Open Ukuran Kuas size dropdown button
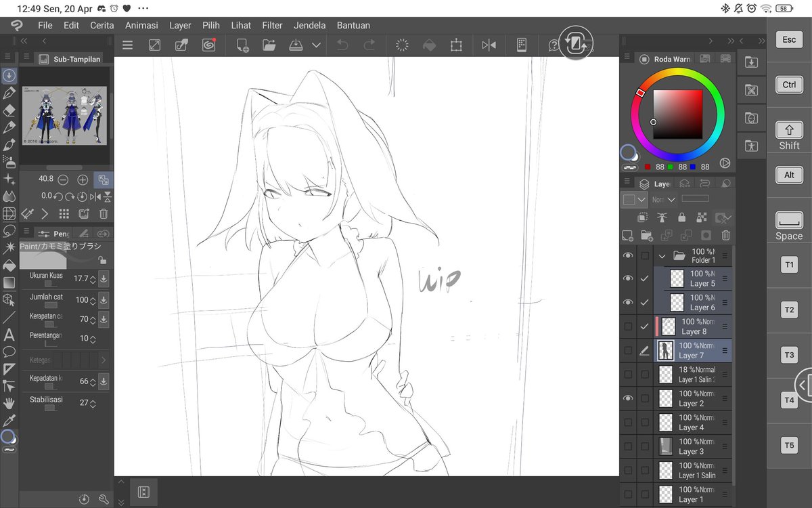This screenshot has height=508, width=812. point(104,278)
